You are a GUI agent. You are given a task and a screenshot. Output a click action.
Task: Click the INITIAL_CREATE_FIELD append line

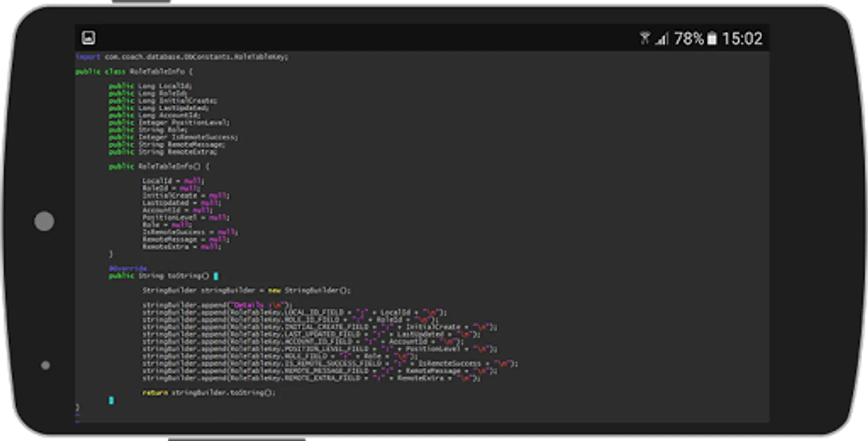point(319,327)
